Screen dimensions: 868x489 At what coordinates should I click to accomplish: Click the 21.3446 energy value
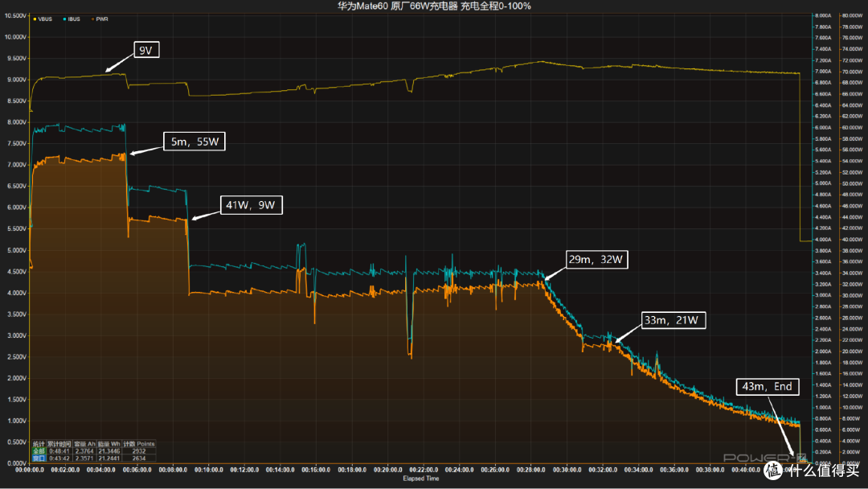coord(109,450)
